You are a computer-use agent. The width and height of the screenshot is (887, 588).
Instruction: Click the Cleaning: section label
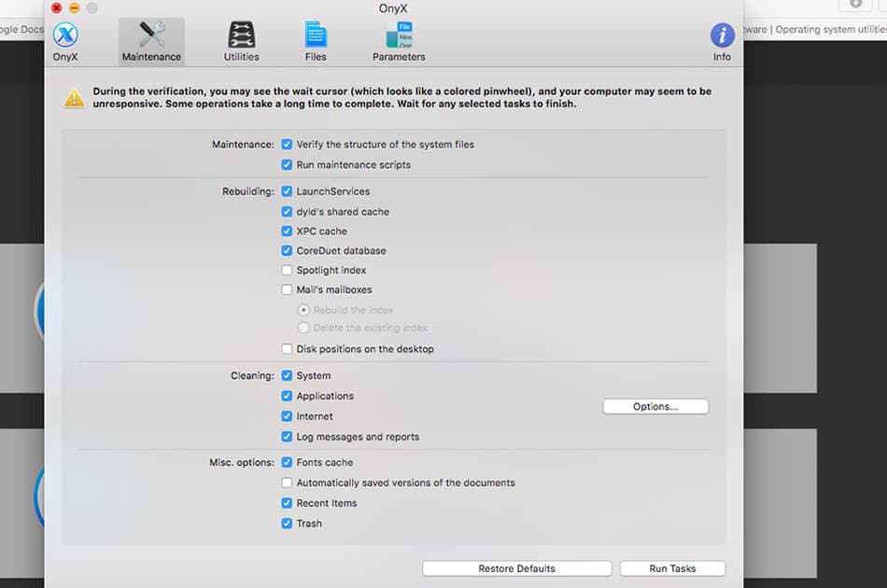252,376
